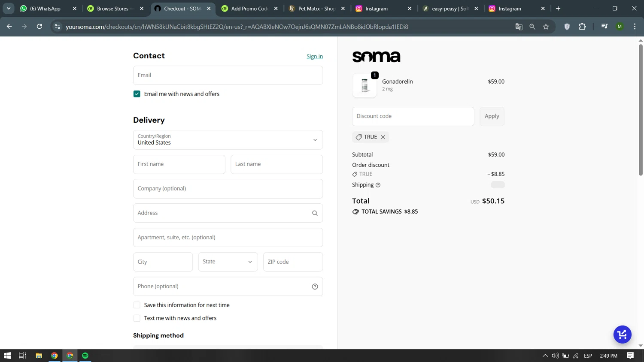Click the 2:49 PM clock
Screen dimensions: 644x362
pos(608,356)
